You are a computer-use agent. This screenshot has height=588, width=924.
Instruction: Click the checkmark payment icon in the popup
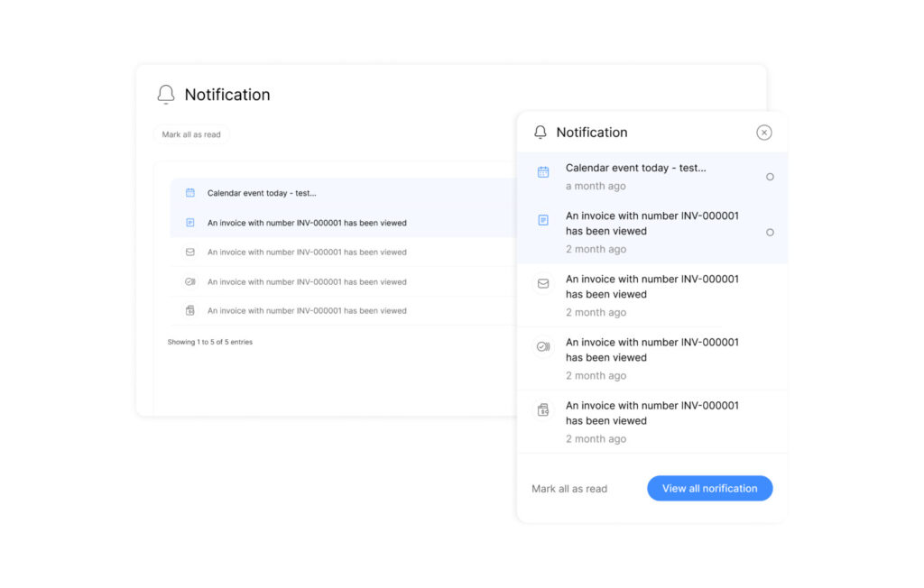point(543,346)
